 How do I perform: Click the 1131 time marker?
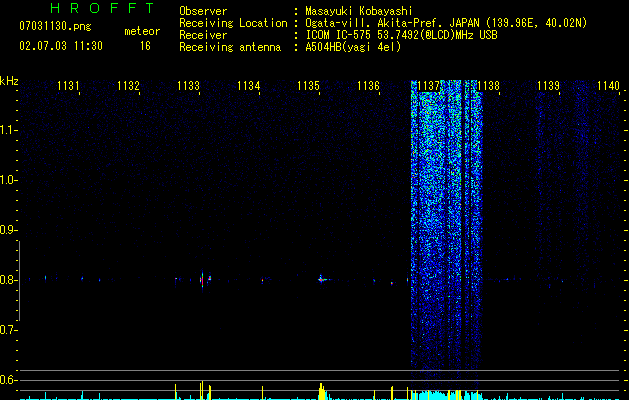tap(68, 85)
